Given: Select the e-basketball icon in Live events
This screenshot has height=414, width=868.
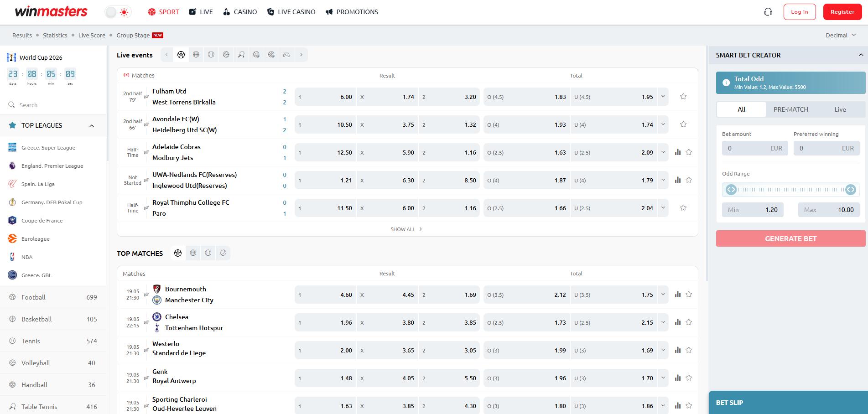Looking at the screenshot, I should click(271, 55).
